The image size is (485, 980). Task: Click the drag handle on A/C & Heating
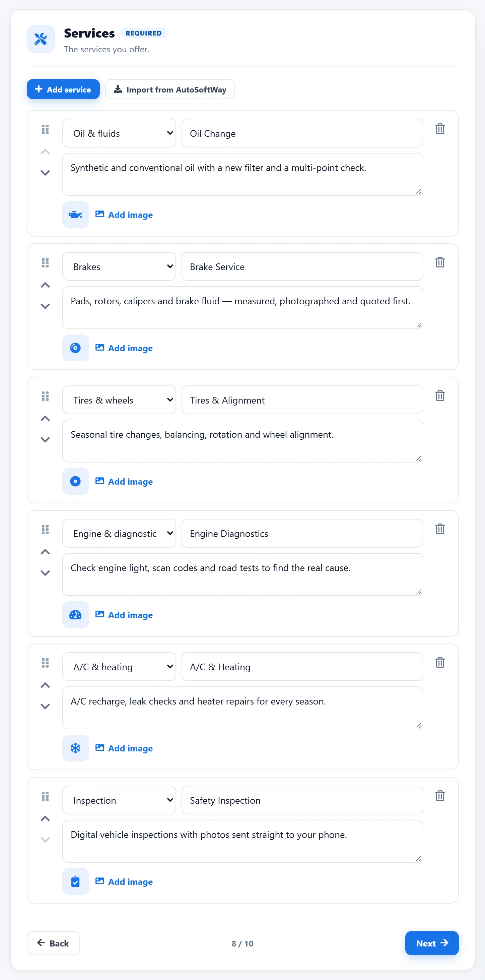(x=45, y=663)
